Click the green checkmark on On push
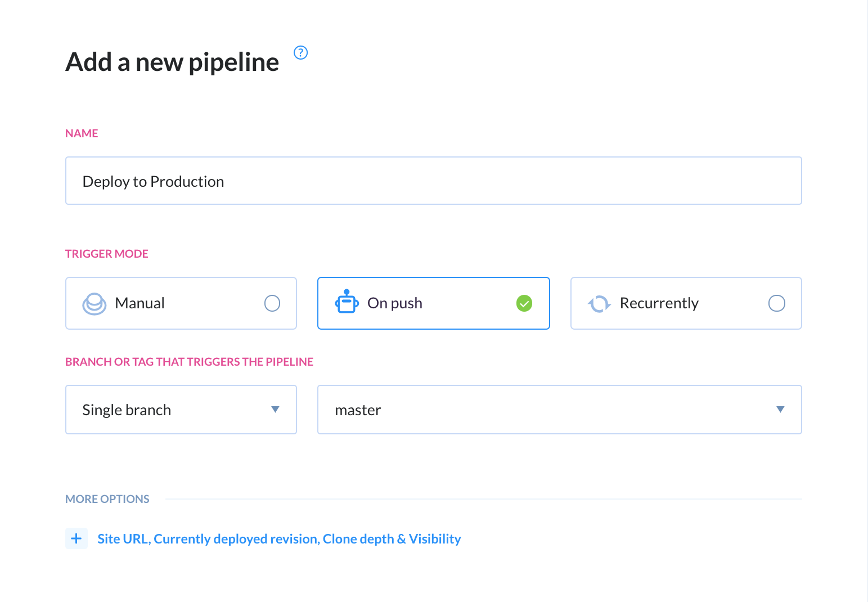868x602 pixels. coord(524,303)
